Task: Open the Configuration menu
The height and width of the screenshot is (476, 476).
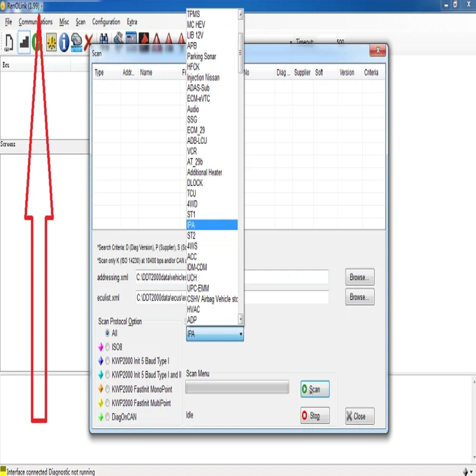Action: pos(106,22)
